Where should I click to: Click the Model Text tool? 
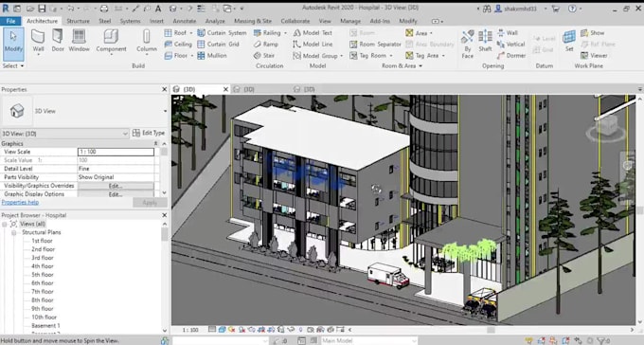pos(313,33)
